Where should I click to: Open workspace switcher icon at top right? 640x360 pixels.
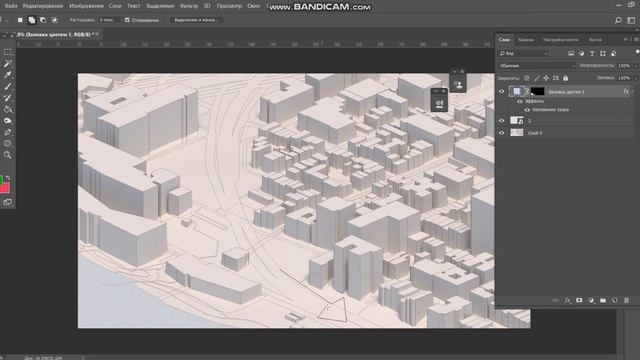pos(631,20)
